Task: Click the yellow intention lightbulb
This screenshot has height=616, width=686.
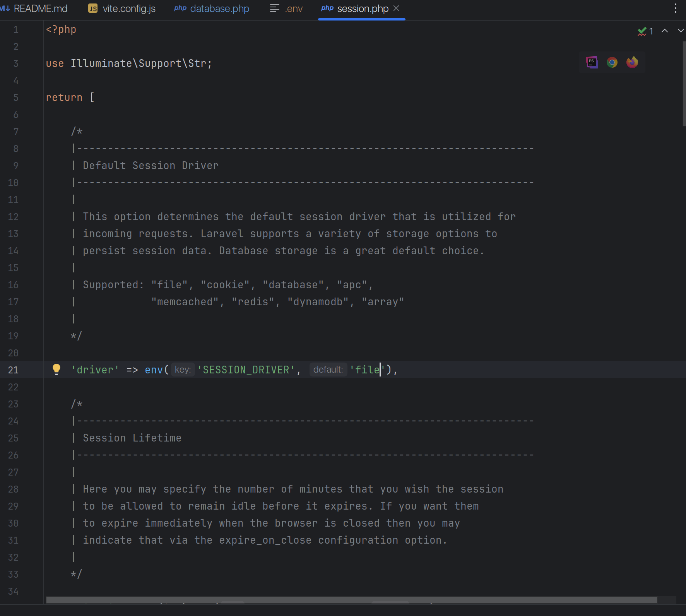Action: [56, 369]
